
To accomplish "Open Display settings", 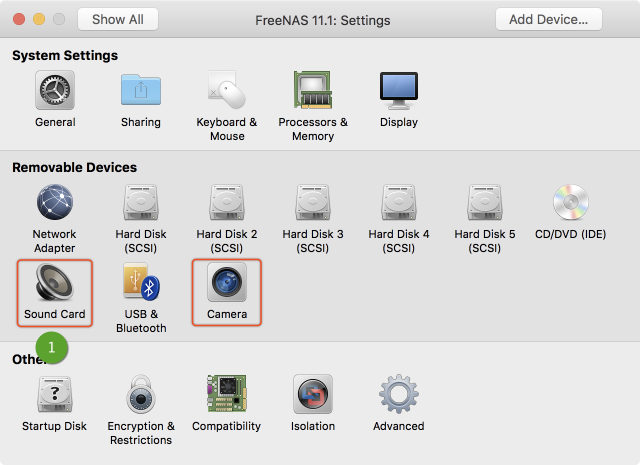I will tap(399, 92).
